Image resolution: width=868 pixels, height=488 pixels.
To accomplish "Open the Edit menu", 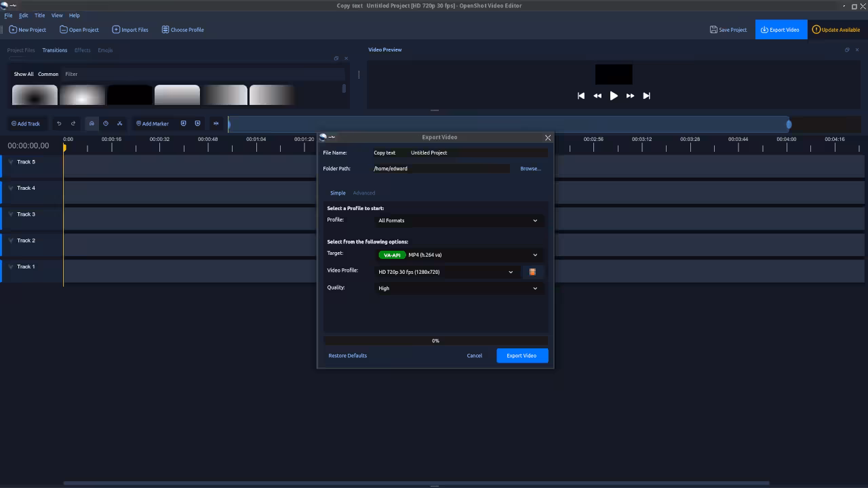I will coord(24,15).
